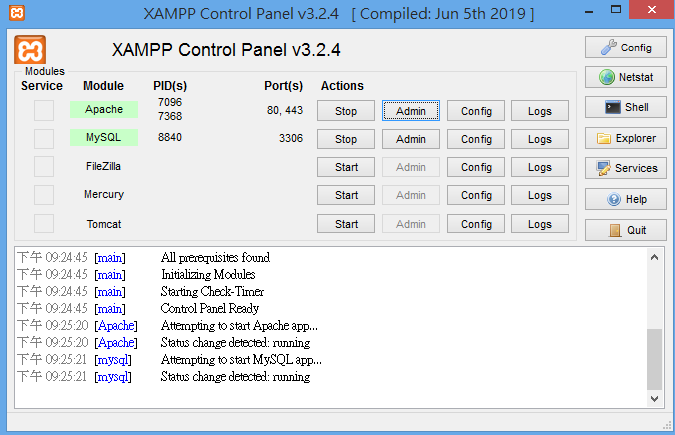The image size is (675, 435).
Task: Click the green MySQL module label
Action: 104,137
